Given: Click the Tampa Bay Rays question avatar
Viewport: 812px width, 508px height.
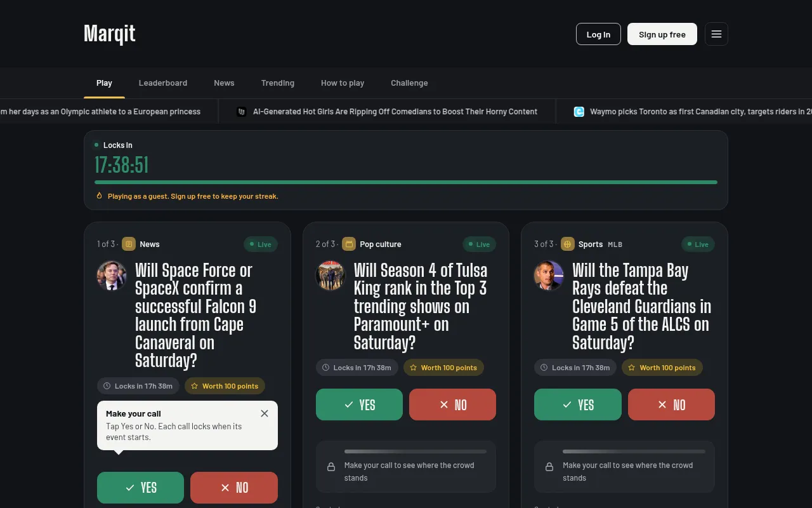Looking at the screenshot, I should click(x=549, y=276).
